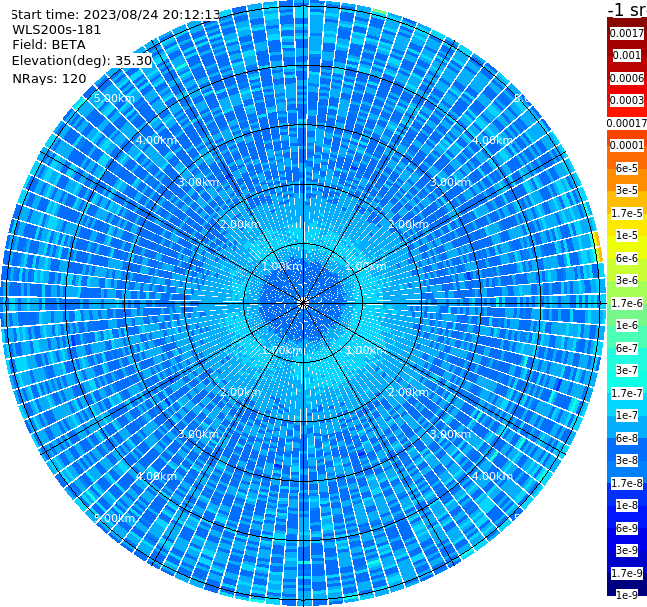Click the upper-right 3.00km ring label
The image size is (647, 607).
(450, 182)
